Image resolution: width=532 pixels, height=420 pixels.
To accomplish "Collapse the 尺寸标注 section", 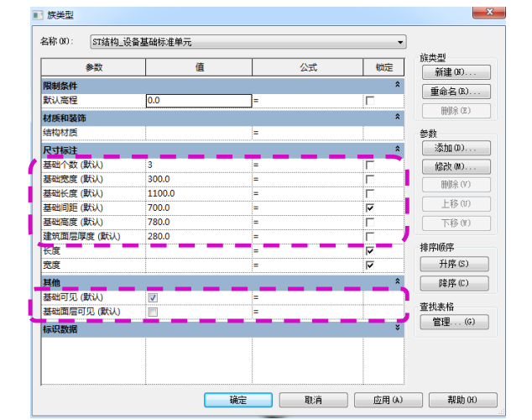I will (398, 150).
